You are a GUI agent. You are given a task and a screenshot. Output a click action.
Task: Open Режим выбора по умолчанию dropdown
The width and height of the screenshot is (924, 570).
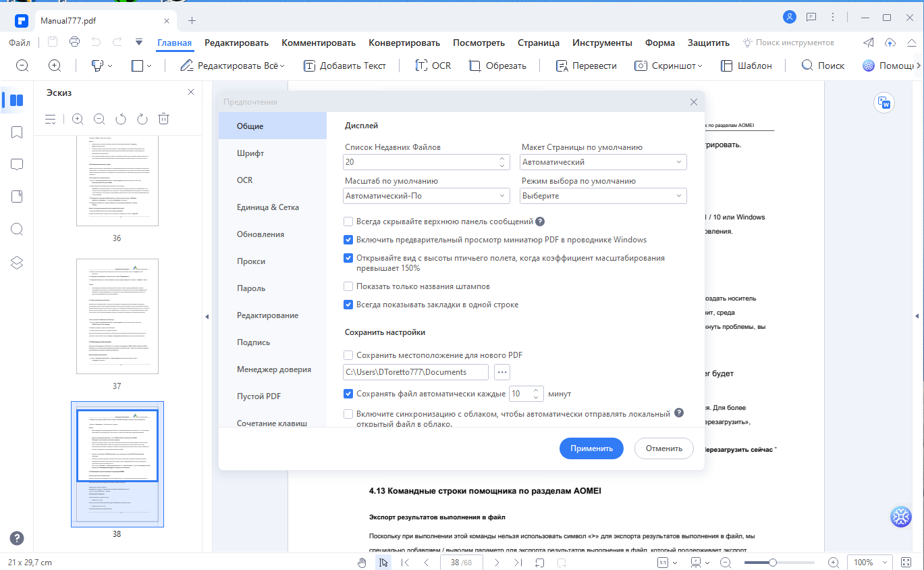(603, 196)
